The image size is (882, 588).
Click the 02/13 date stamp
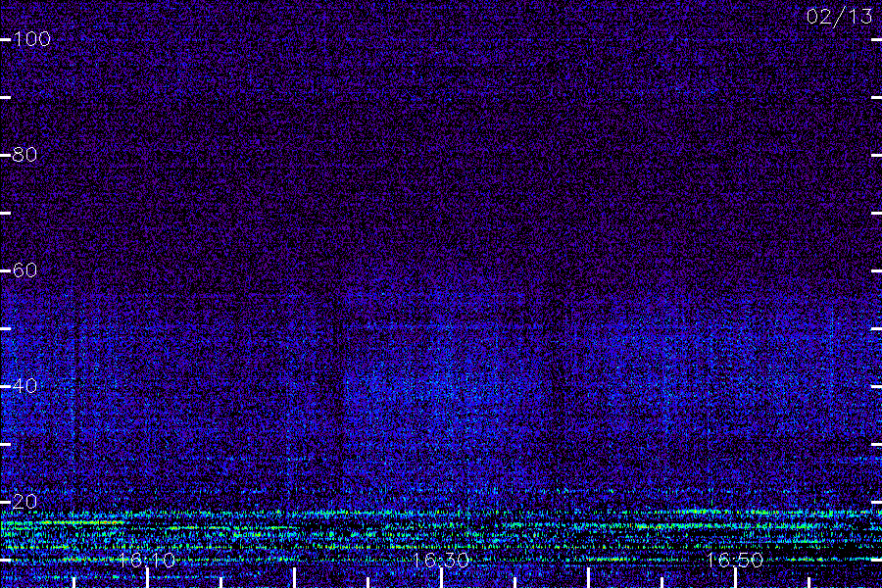point(839,17)
